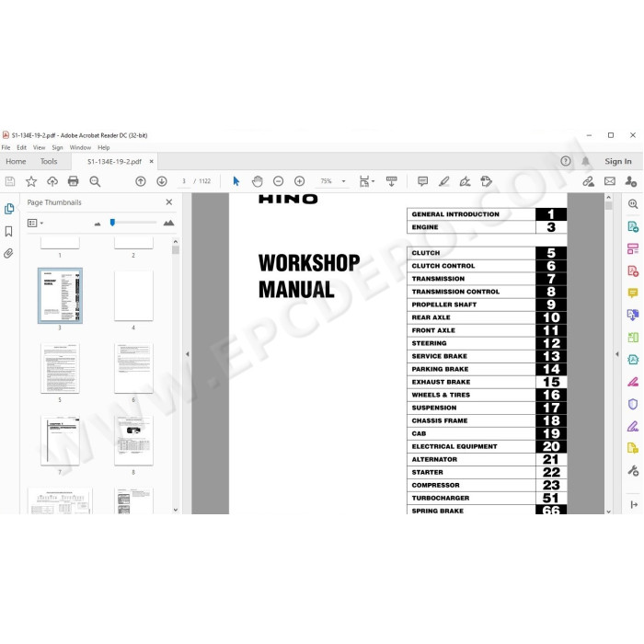Screen dimensions: 644x644
Task: Click the ENGINE chapter 3 entry
Action: click(x=487, y=227)
